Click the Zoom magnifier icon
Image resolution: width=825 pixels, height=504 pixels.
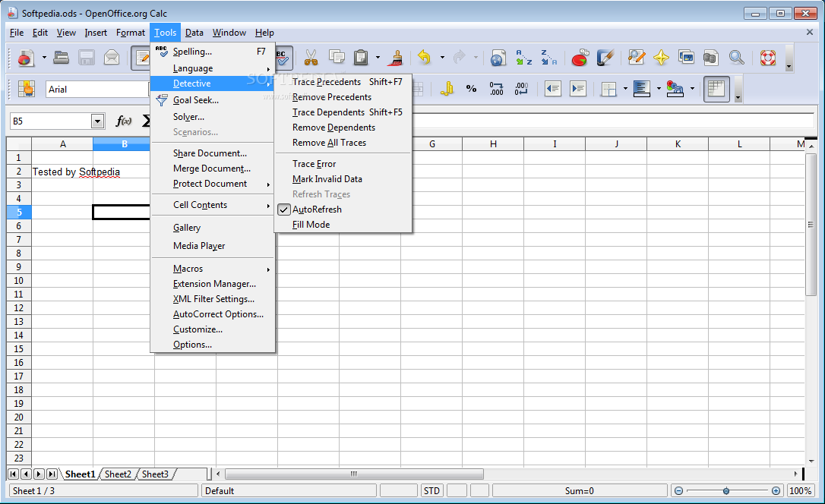click(x=736, y=57)
